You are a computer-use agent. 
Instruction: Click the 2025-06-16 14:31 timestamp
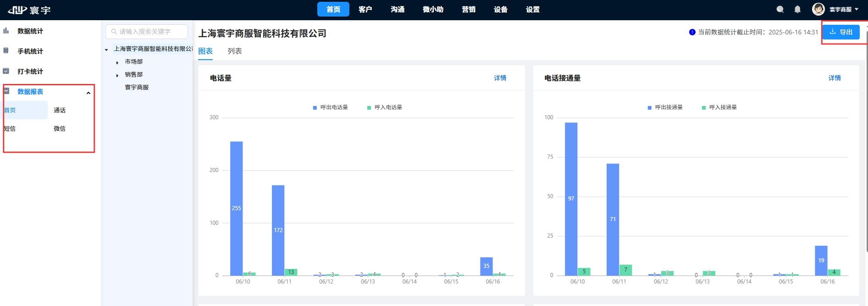793,32
